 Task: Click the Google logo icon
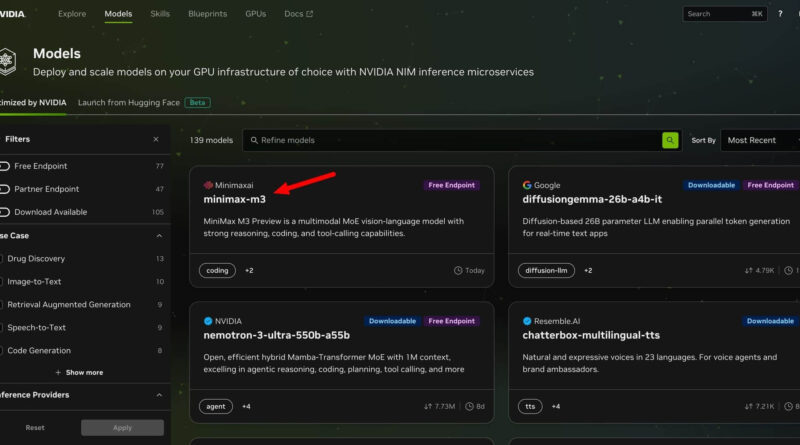pos(527,185)
